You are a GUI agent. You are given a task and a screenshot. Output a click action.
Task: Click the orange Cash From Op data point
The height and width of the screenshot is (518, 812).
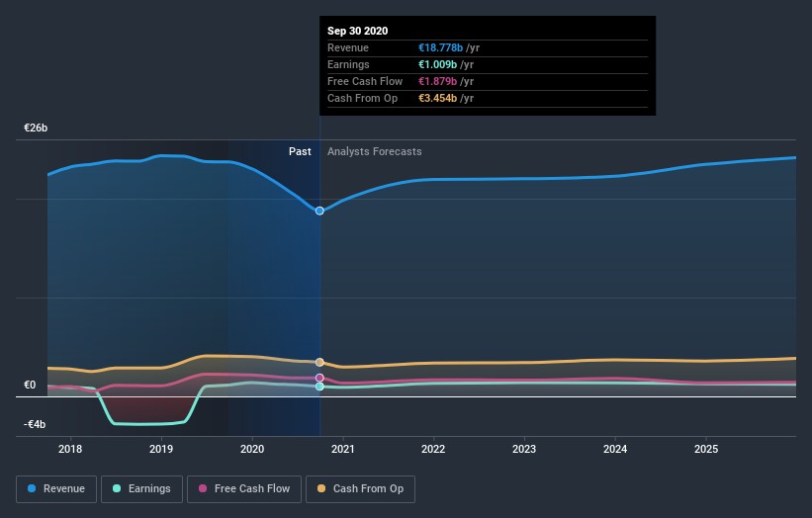click(x=319, y=362)
